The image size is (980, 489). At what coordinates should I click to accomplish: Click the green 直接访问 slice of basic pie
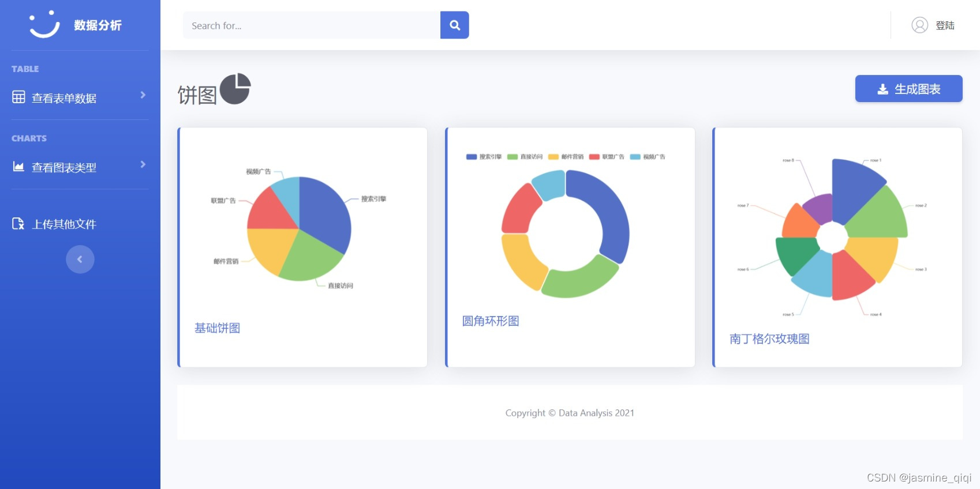[x=312, y=257]
